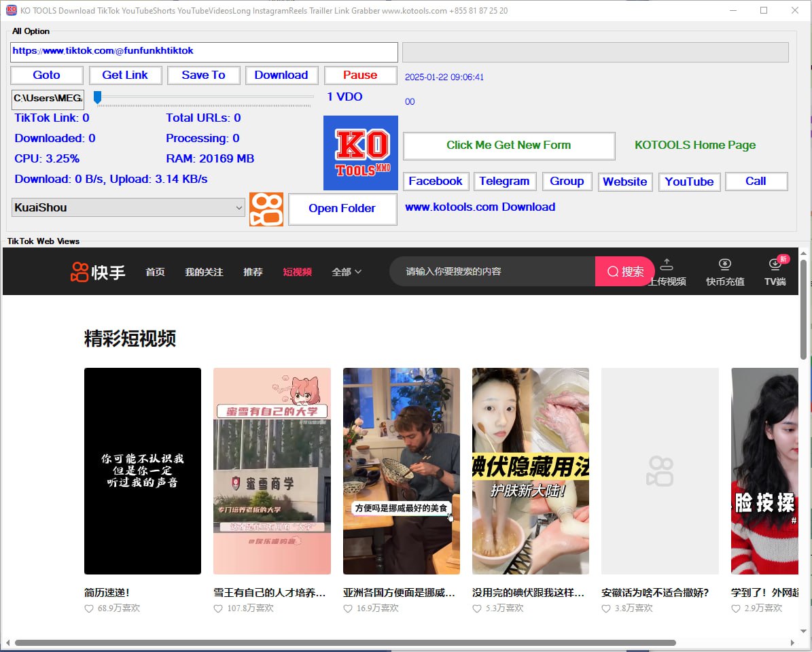The width and height of the screenshot is (812, 652).
Task: Open 我的关注 tab
Action: pyautogui.click(x=204, y=271)
